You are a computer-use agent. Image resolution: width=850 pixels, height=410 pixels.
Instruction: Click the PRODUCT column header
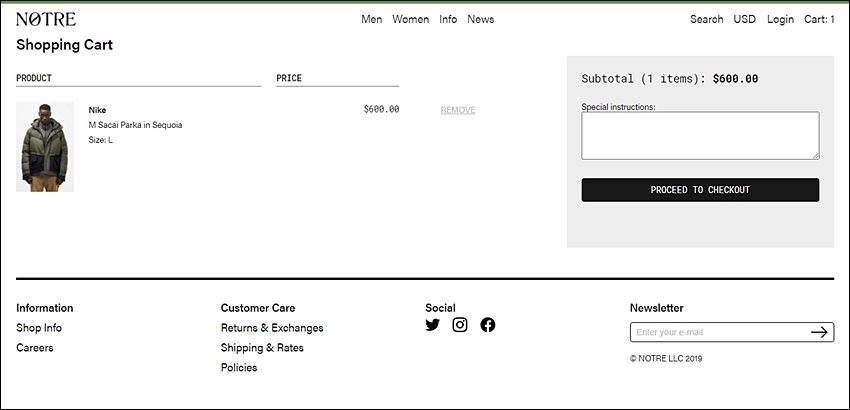[34, 78]
